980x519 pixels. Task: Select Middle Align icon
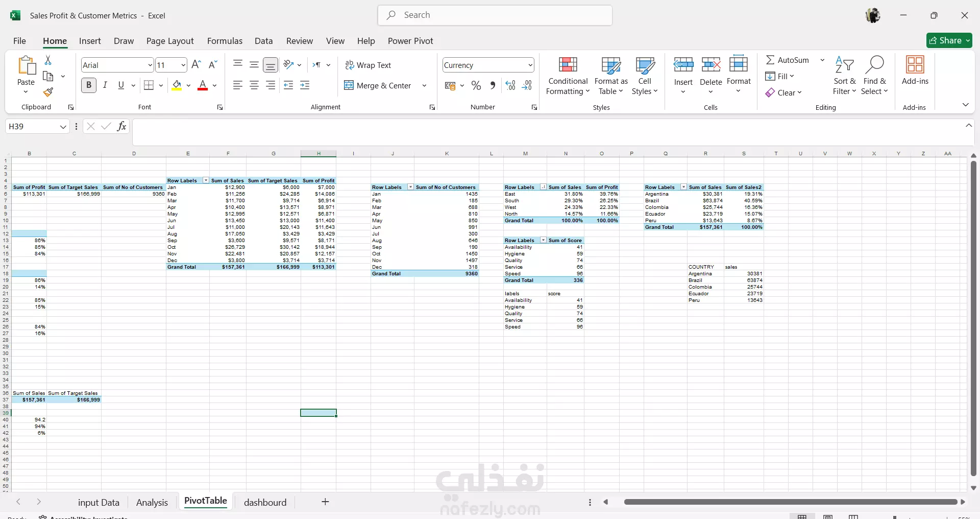(x=254, y=65)
